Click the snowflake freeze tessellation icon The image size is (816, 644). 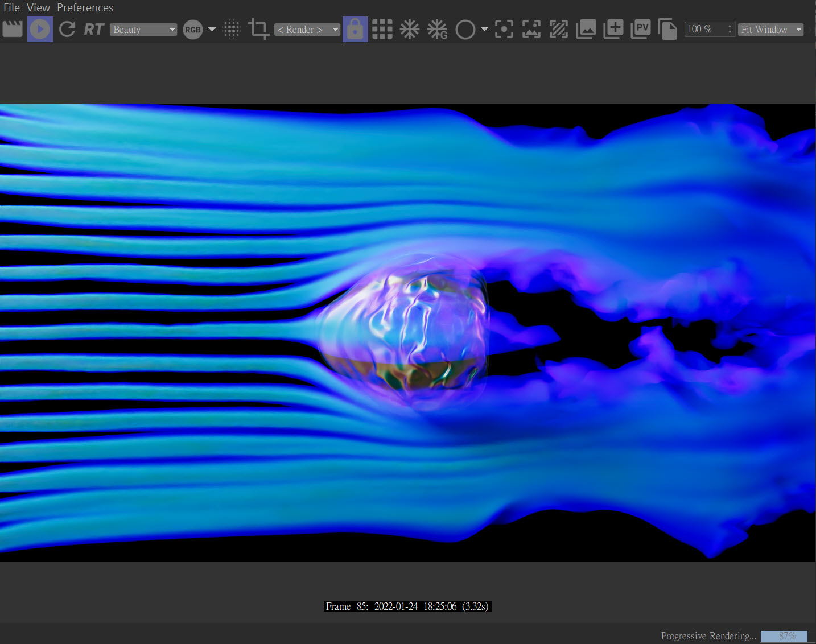point(409,29)
